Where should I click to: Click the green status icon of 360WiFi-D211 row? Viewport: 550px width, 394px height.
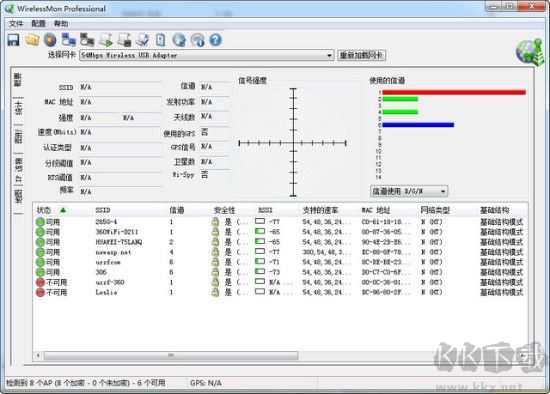[x=40, y=232]
